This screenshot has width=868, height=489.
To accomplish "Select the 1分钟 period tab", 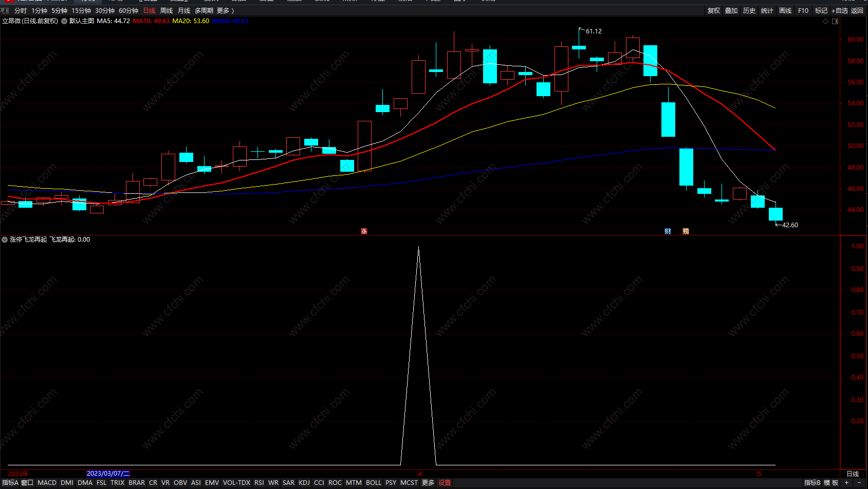I will coord(40,11).
